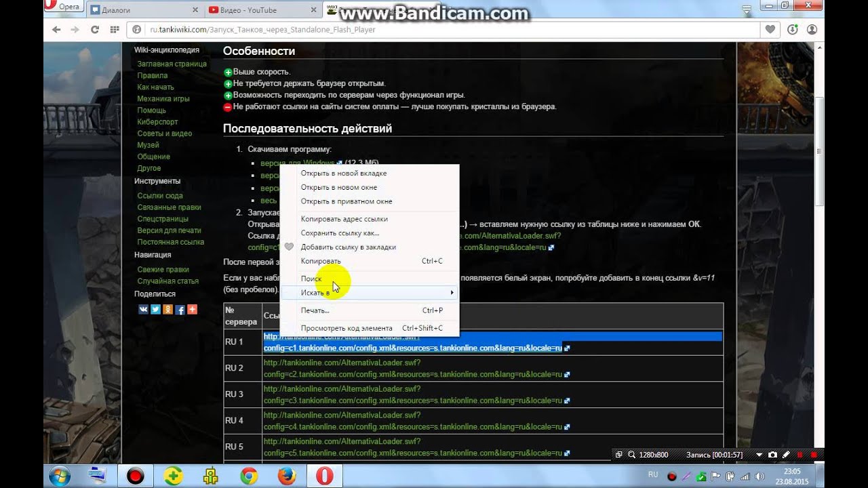Close the 'Видео - YouTube' tab
This screenshot has width=868, height=488.
(314, 10)
